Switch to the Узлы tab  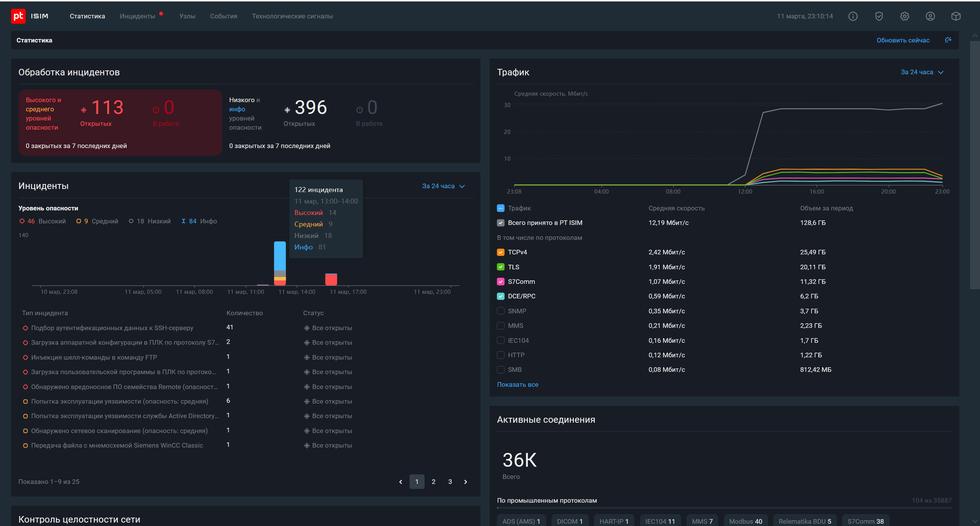pyautogui.click(x=187, y=16)
